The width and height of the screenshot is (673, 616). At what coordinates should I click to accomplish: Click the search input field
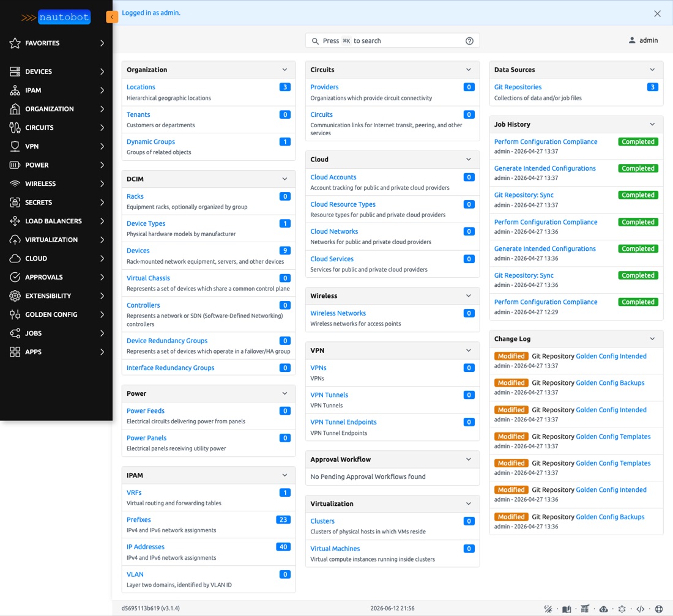[x=392, y=41]
